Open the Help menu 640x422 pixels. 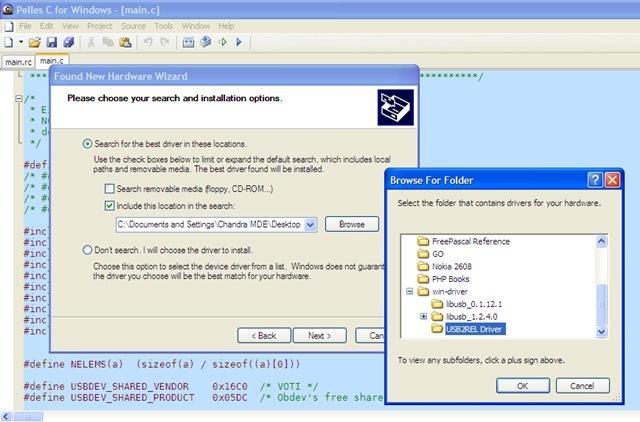tap(226, 26)
